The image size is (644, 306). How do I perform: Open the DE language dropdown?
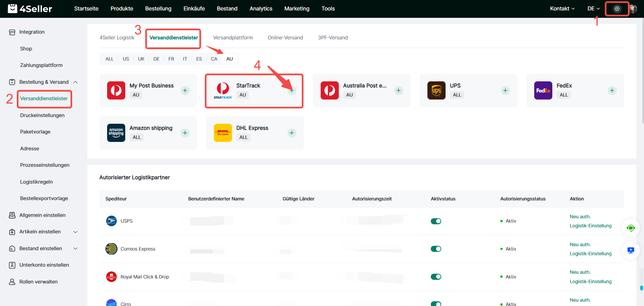pyautogui.click(x=593, y=9)
